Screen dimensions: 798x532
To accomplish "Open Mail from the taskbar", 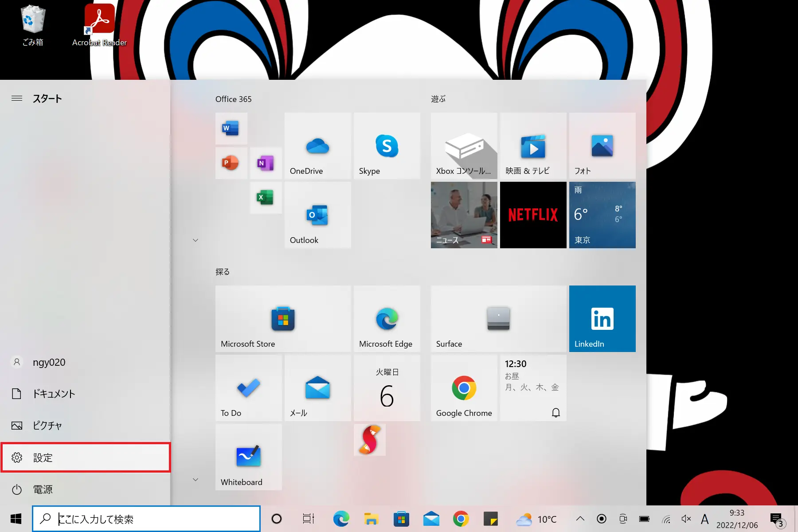I will (x=431, y=519).
